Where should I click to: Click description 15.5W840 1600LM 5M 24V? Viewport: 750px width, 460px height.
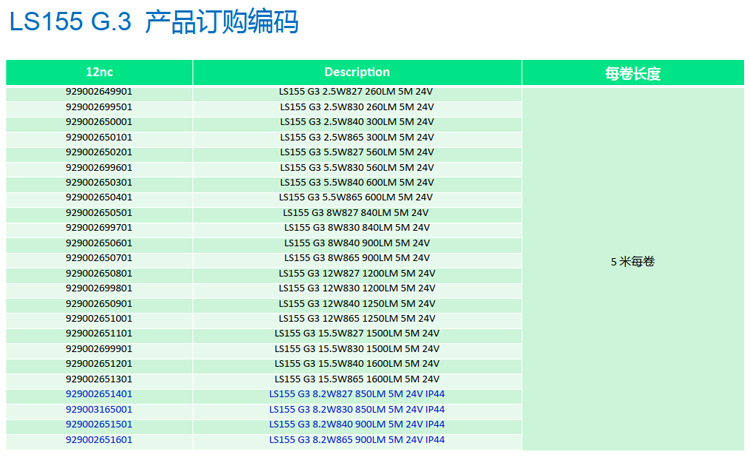click(x=357, y=363)
